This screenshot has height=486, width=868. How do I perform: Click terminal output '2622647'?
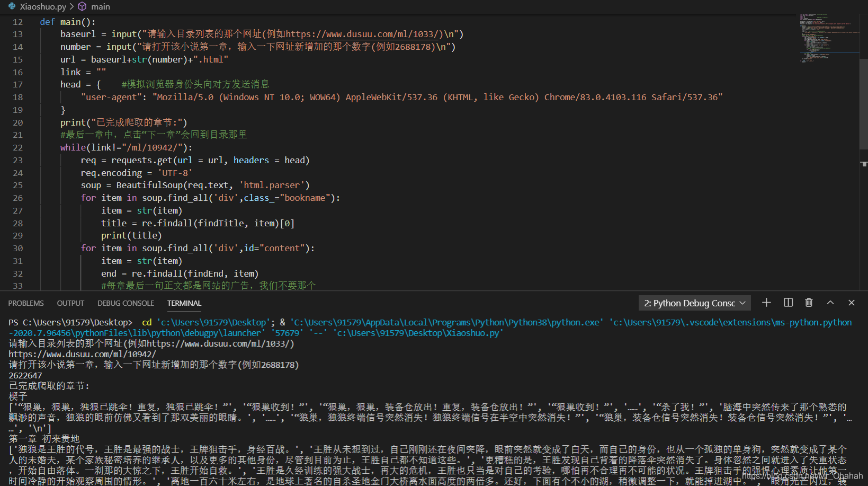[25, 375]
